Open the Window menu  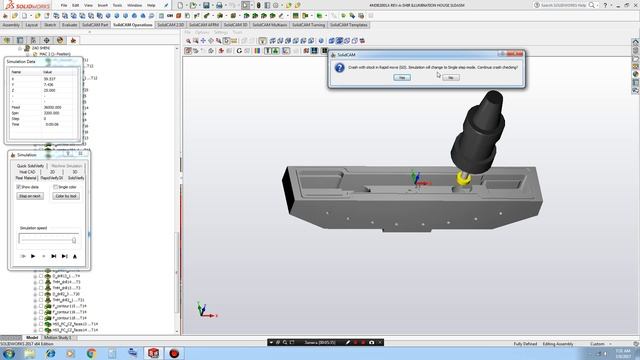pyautogui.click(x=134, y=5)
